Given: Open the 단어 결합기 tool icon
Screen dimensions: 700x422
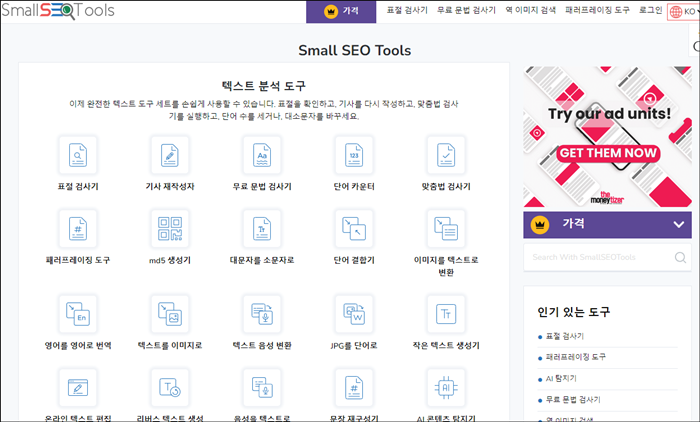Looking at the screenshot, I should coord(354,229).
